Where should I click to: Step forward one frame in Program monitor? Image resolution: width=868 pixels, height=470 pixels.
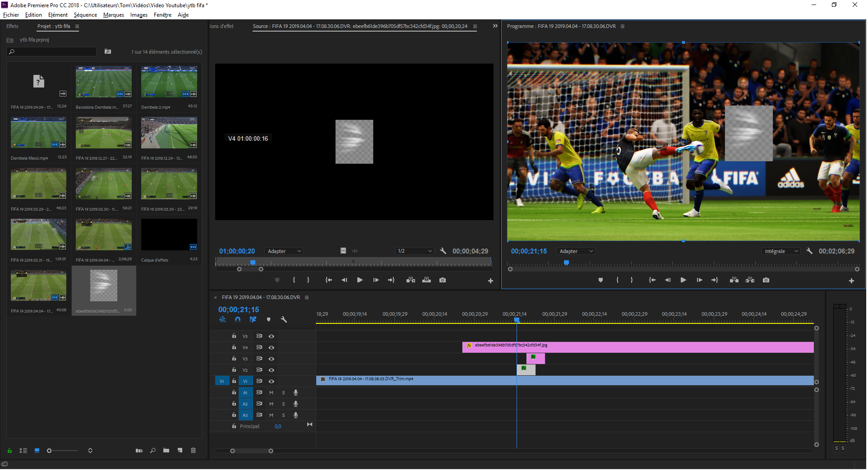tap(699, 280)
